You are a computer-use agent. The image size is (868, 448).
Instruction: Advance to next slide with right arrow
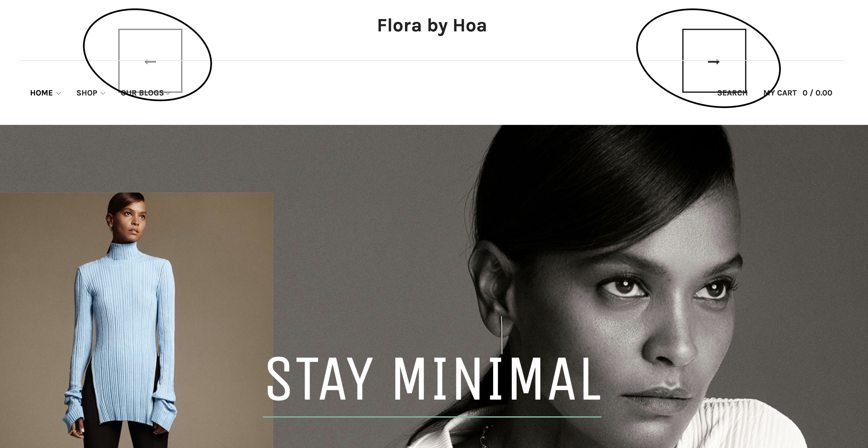click(714, 61)
